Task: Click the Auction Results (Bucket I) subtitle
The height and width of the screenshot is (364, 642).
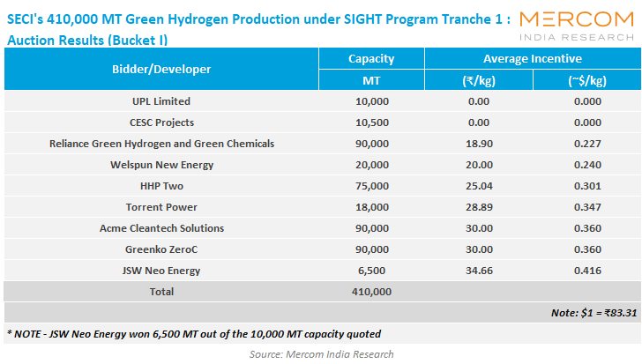Action: (x=87, y=40)
